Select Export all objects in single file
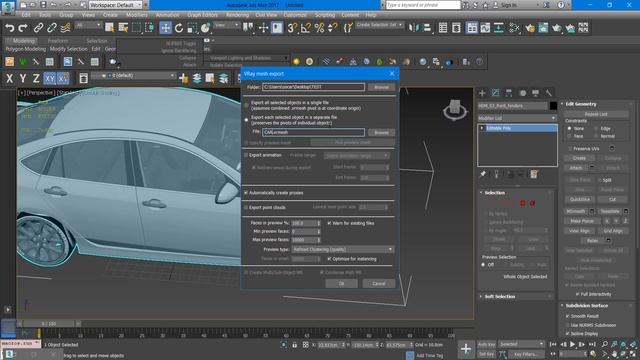 [x=246, y=105]
